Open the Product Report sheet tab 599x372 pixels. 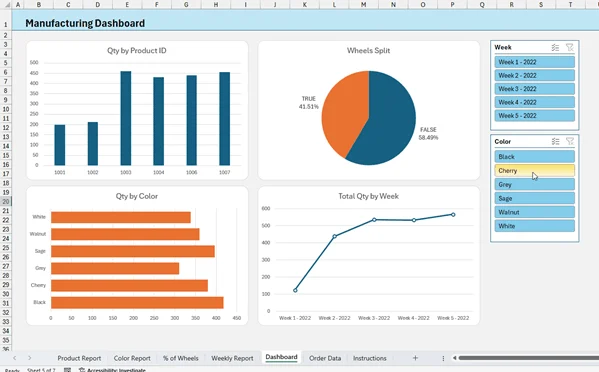click(x=79, y=358)
